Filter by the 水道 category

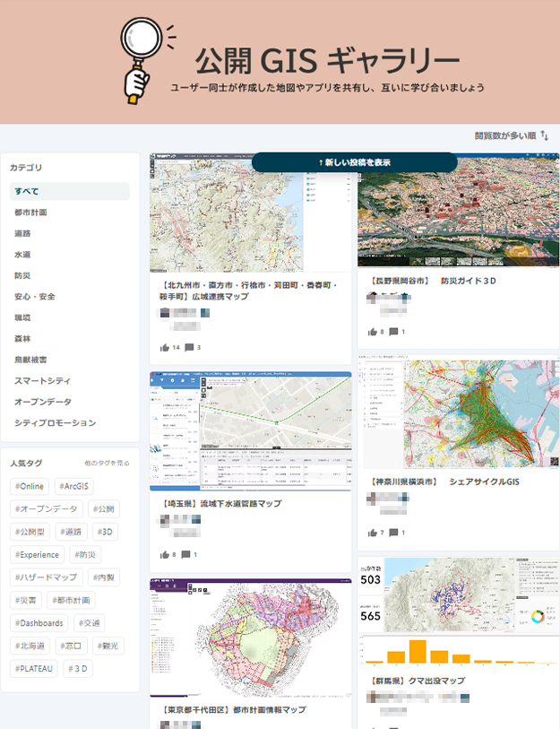pos(22,255)
